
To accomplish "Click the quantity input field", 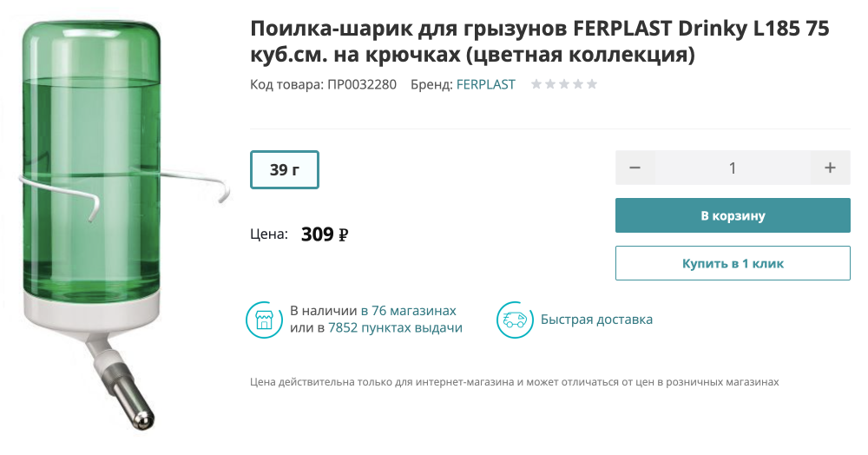I will pyautogui.click(x=733, y=168).
